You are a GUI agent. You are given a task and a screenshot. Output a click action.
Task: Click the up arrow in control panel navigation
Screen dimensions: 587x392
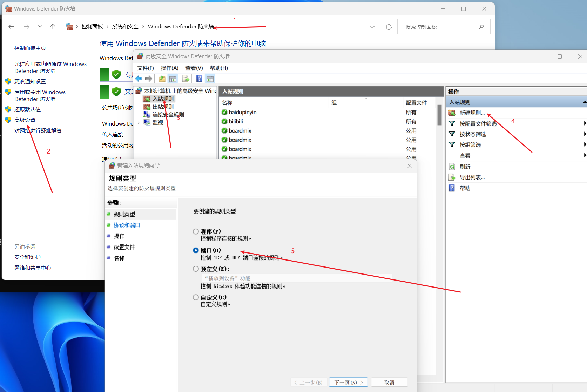pyautogui.click(x=53, y=27)
